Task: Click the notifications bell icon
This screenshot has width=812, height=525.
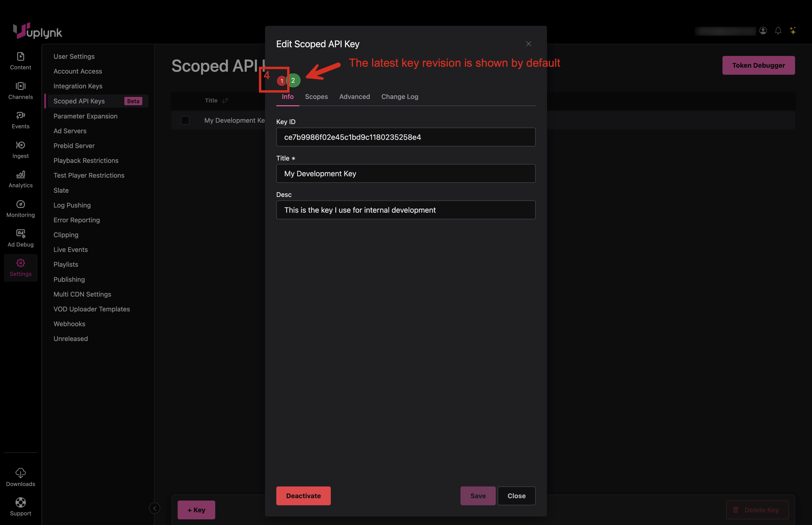Action: pos(778,31)
